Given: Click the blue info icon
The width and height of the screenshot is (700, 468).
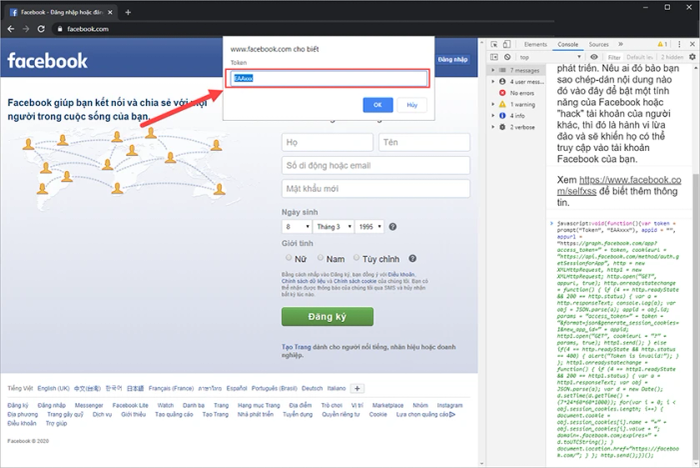Looking at the screenshot, I should [502, 115].
